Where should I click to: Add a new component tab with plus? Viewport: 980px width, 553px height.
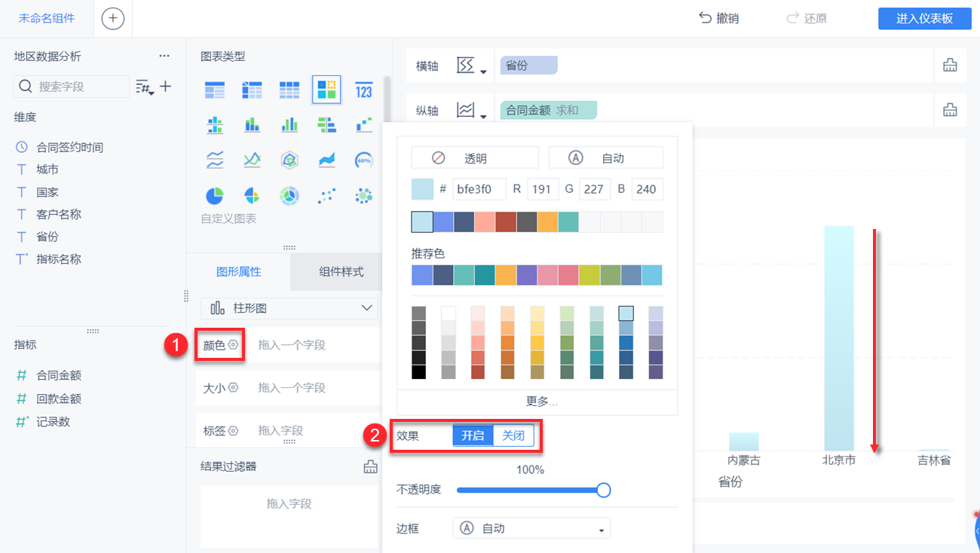(113, 18)
